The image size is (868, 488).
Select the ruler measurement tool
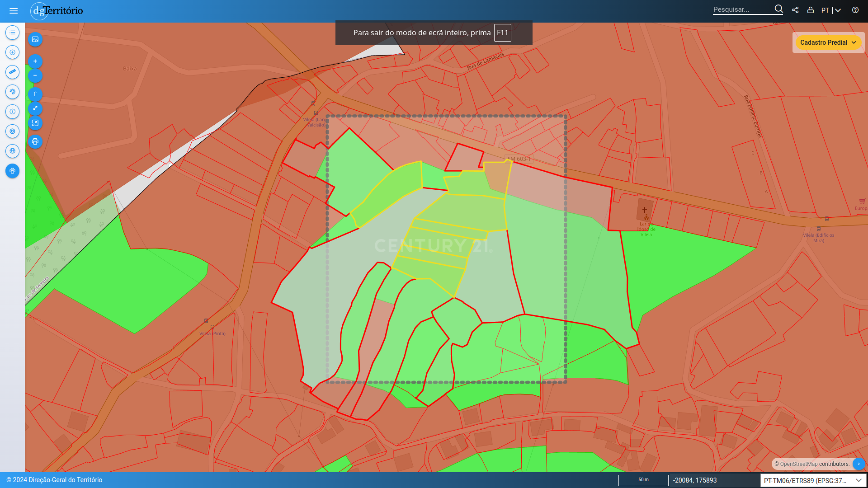(x=12, y=72)
